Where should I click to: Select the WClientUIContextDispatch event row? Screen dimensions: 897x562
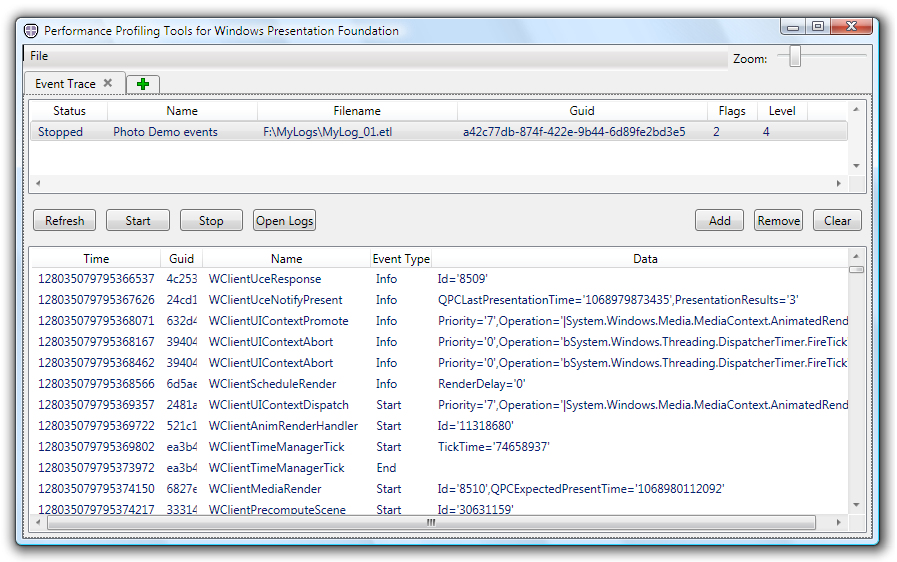coord(439,405)
